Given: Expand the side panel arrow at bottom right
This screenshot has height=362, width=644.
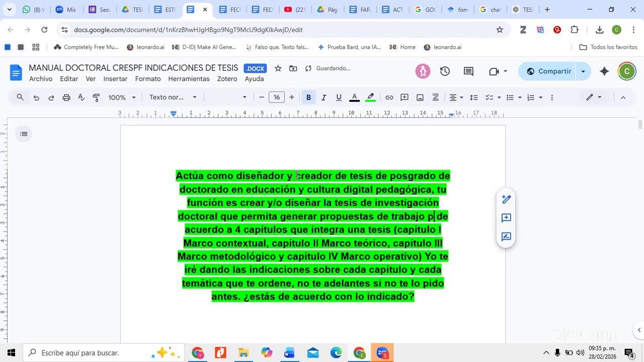Looking at the screenshot, I should coord(639,330).
